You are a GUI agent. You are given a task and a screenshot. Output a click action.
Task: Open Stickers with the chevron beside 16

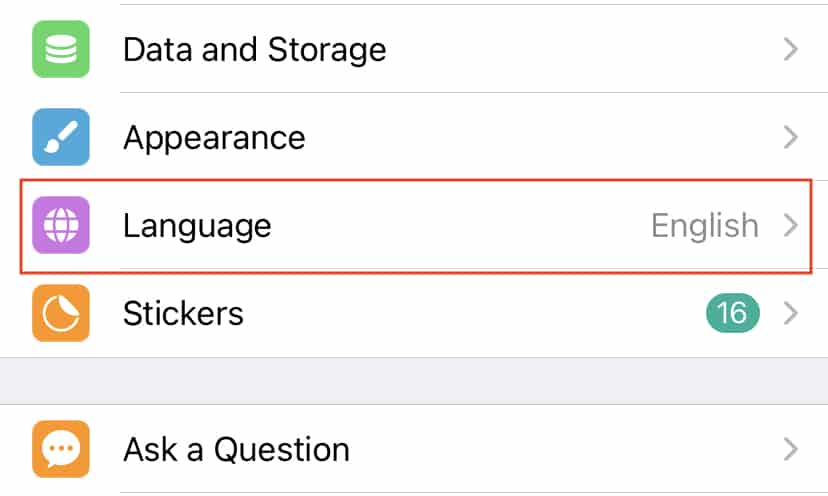pyautogui.click(x=791, y=313)
